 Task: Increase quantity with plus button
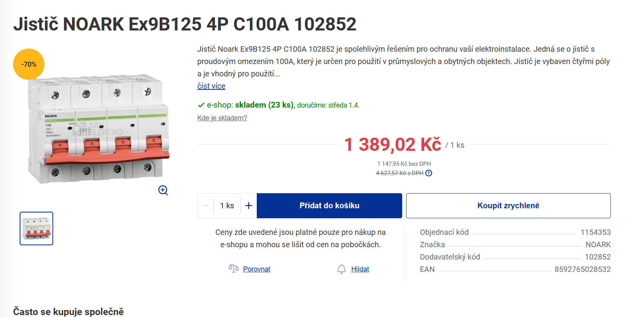point(249,206)
